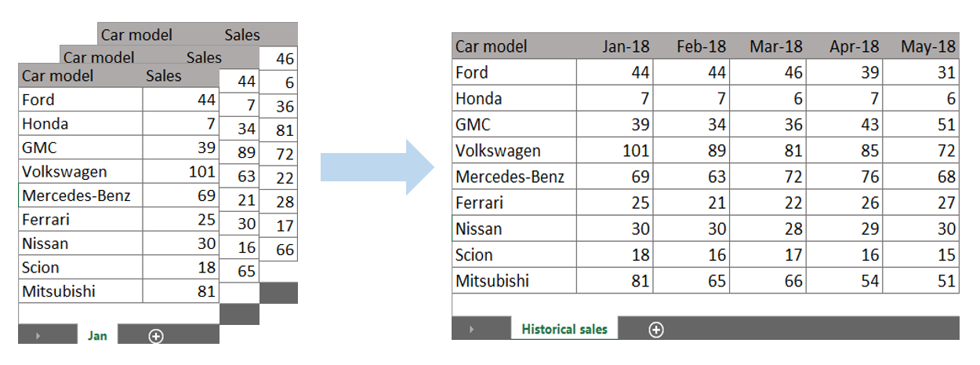Screen dimensions: 980x365
Task: Select the May-18 column header
Action: click(920, 46)
